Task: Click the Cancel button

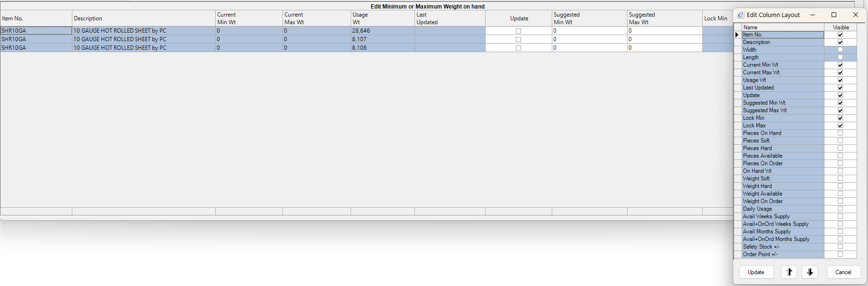Action: 843,272
